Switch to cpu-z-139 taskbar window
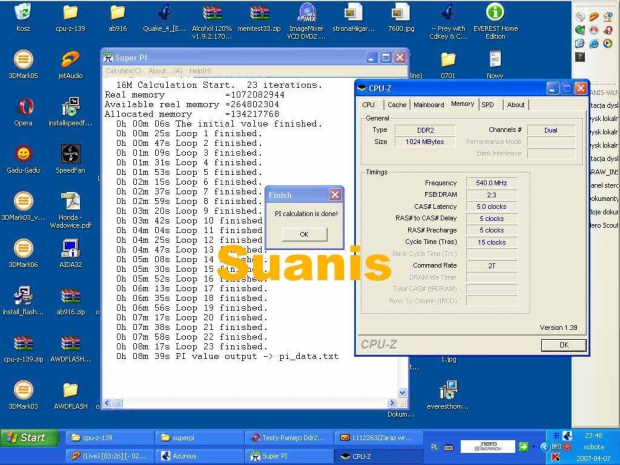 (x=109, y=438)
